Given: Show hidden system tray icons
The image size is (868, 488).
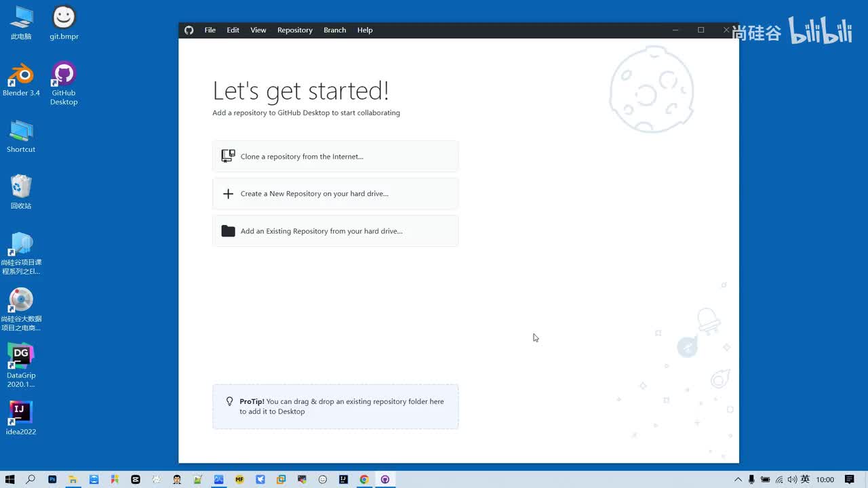Looking at the screenshot, I should [738, 479].
